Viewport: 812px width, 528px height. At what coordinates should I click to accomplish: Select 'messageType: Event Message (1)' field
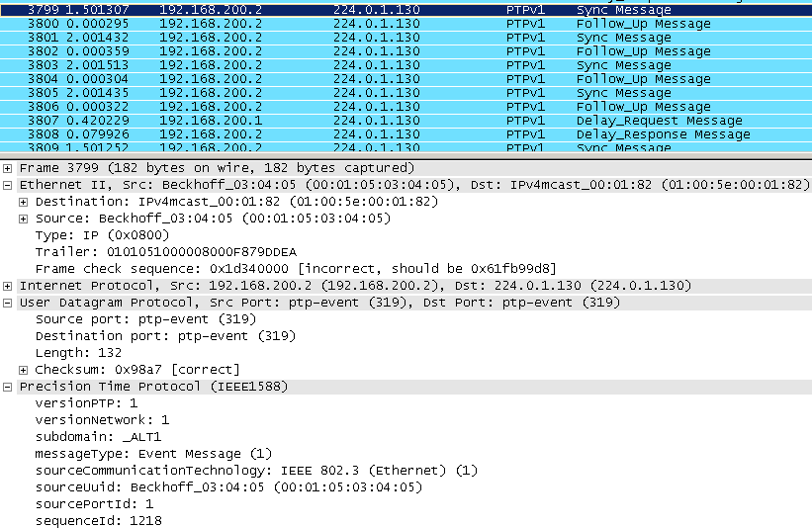click(153, 454)
